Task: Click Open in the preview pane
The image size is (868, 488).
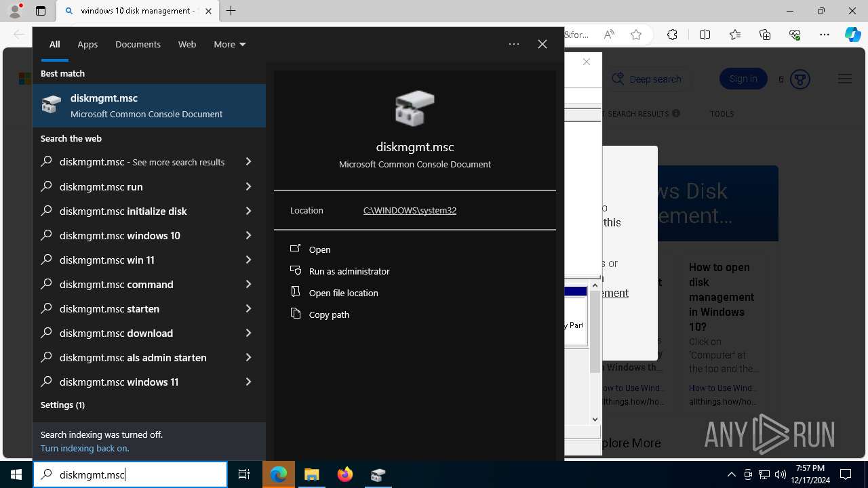Action: coord(319,249)
